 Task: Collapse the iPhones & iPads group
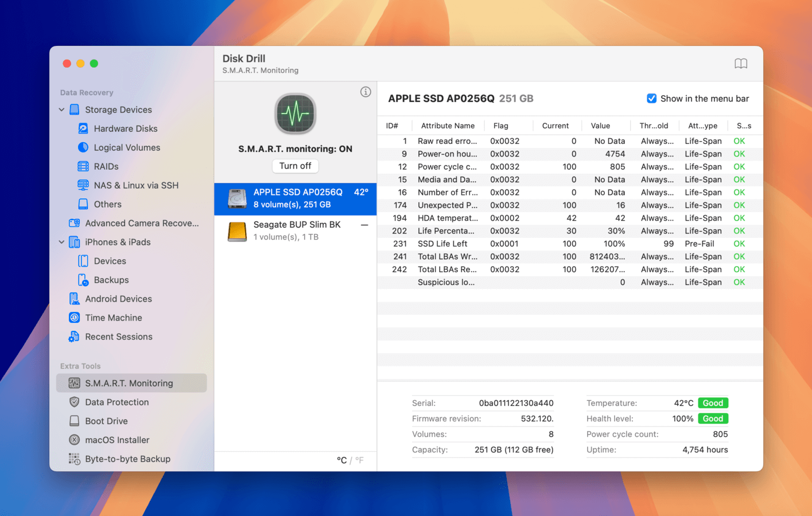point(61,242)
